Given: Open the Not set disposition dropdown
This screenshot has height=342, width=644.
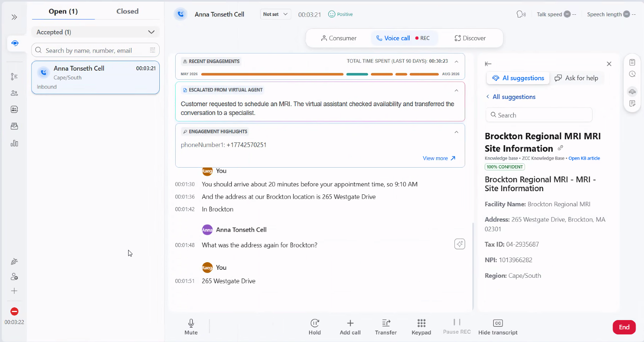Looking at the screenshot, I should pos(275,14).
